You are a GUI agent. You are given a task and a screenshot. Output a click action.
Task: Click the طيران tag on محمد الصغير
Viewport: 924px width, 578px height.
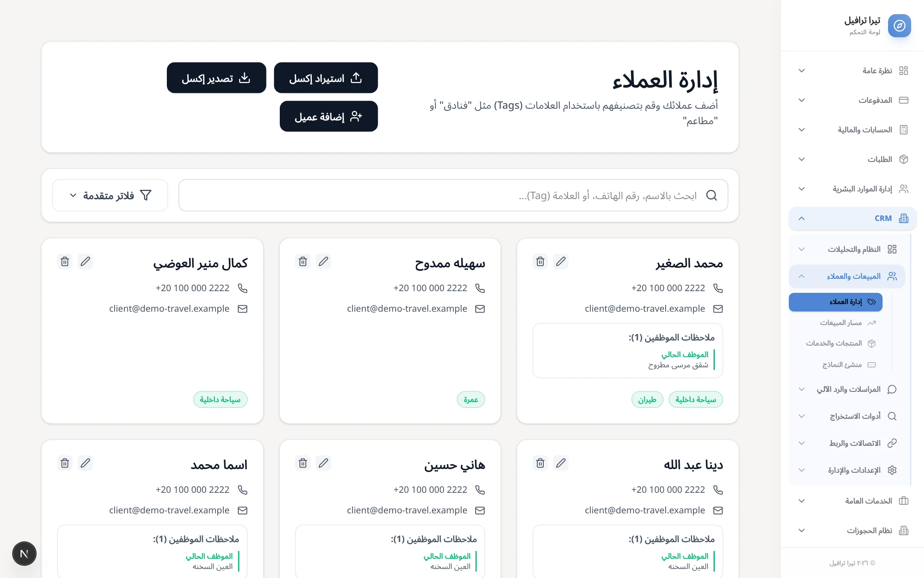(647, 399)
